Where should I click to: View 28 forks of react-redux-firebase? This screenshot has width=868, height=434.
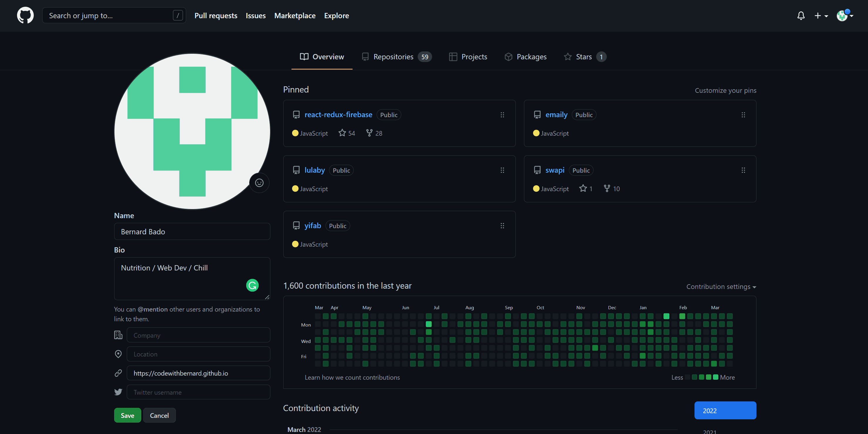374,133
